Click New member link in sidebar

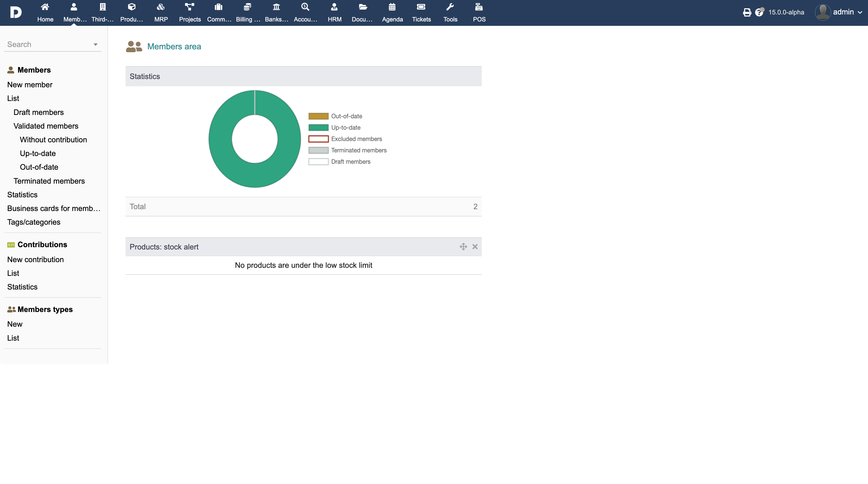click(x=30, y=84)
